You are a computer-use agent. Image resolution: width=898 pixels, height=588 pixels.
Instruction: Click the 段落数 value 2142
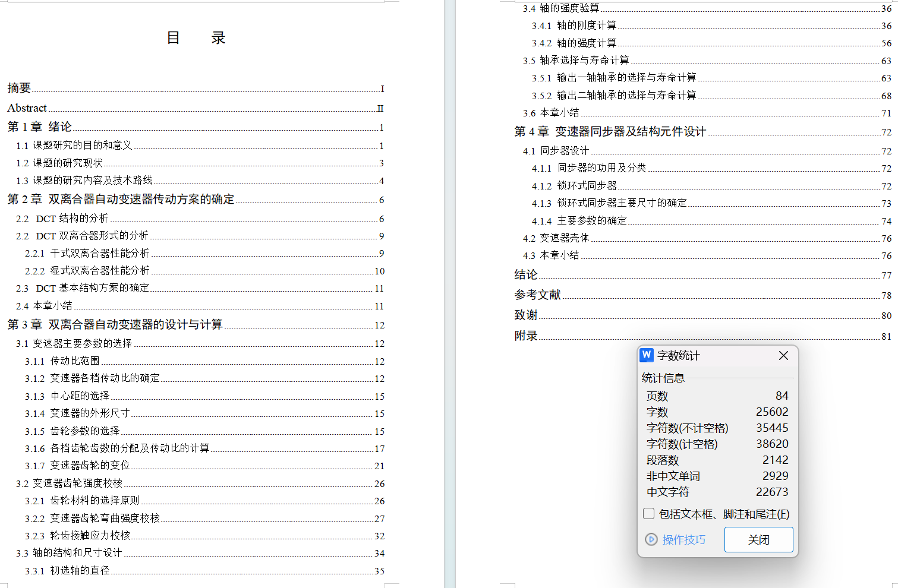pyautogui.click(x=775, y=460)
